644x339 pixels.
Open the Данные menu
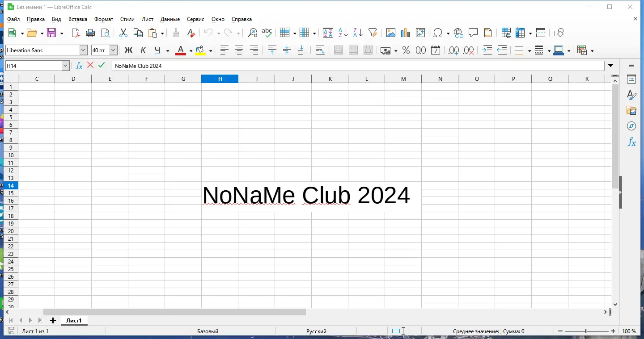tap(170, 19)
